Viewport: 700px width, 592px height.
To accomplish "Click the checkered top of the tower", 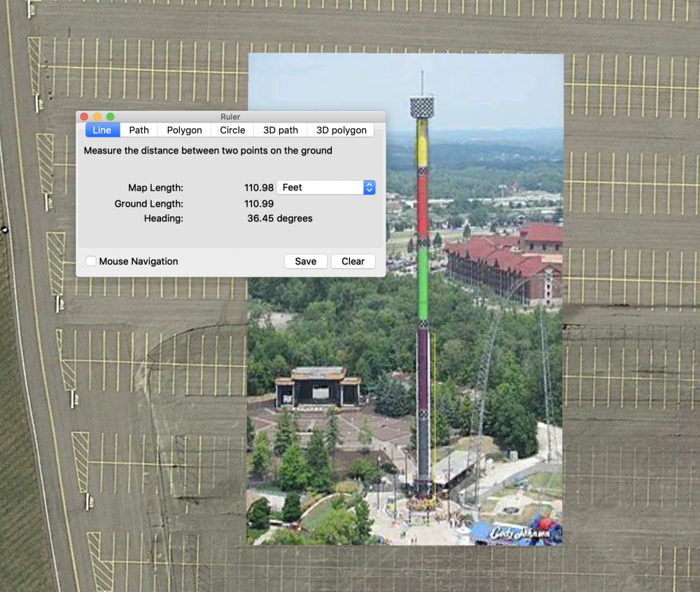I will tap(421, 107).
